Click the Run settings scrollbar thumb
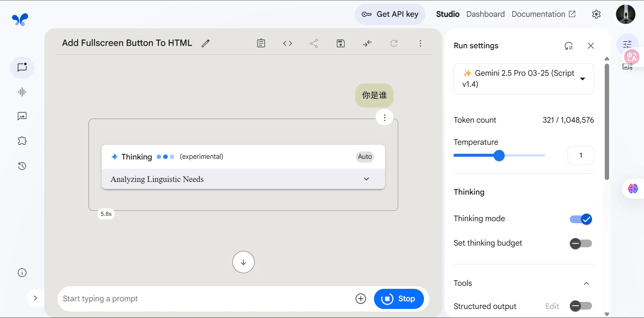This screenshot has width=644, height=318. point(607,121)
